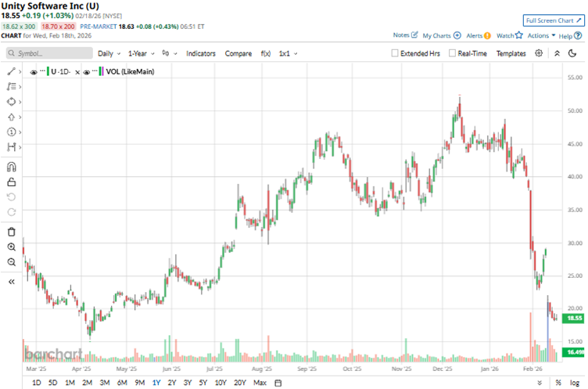Image resolution: width=588 pixels, height=389 pixels.
Task: Expand the trend line tool options arrow
Action: point(20,72)
